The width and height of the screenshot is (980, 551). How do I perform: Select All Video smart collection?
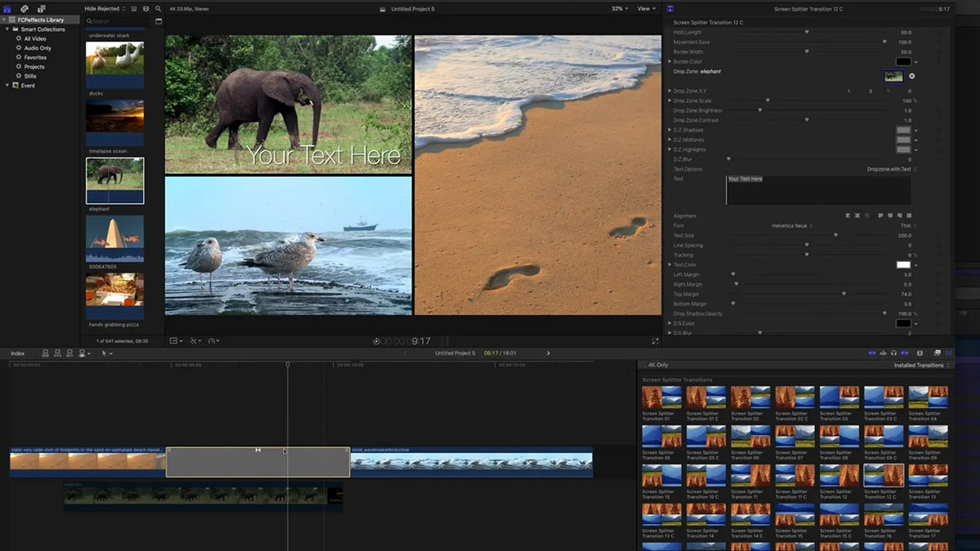[35, 38]
